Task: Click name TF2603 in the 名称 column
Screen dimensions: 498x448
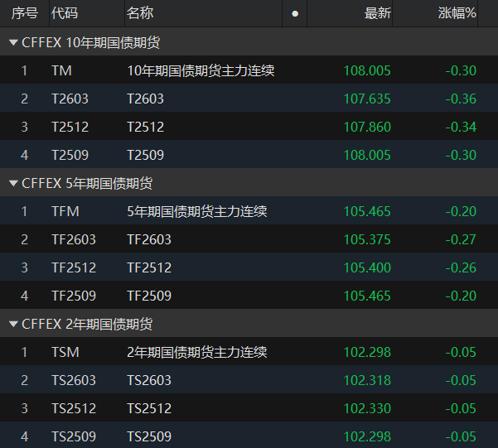Action: click(x=149, y=239)
